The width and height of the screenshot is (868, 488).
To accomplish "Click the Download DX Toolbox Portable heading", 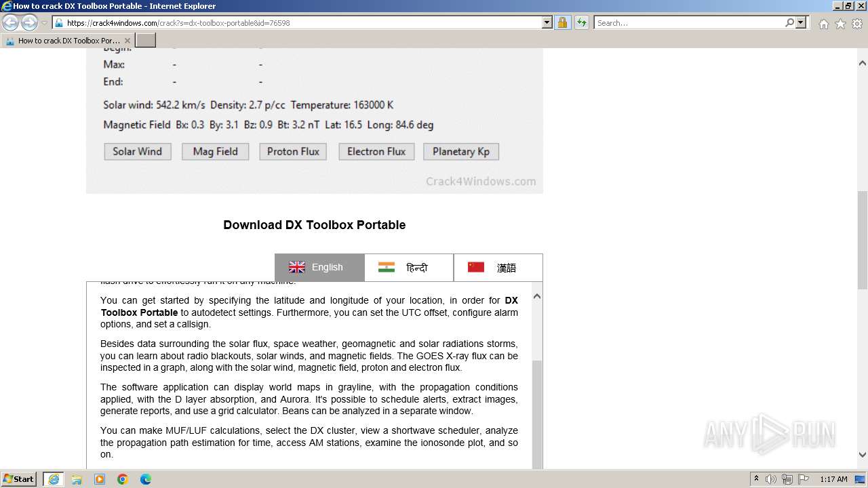I will tap(315, 225).
